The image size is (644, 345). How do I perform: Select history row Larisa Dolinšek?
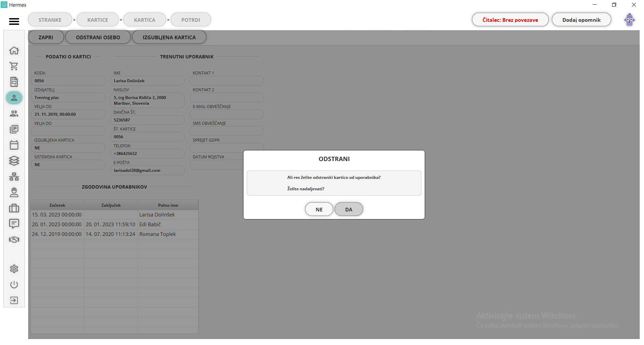[x=114, y=215]
